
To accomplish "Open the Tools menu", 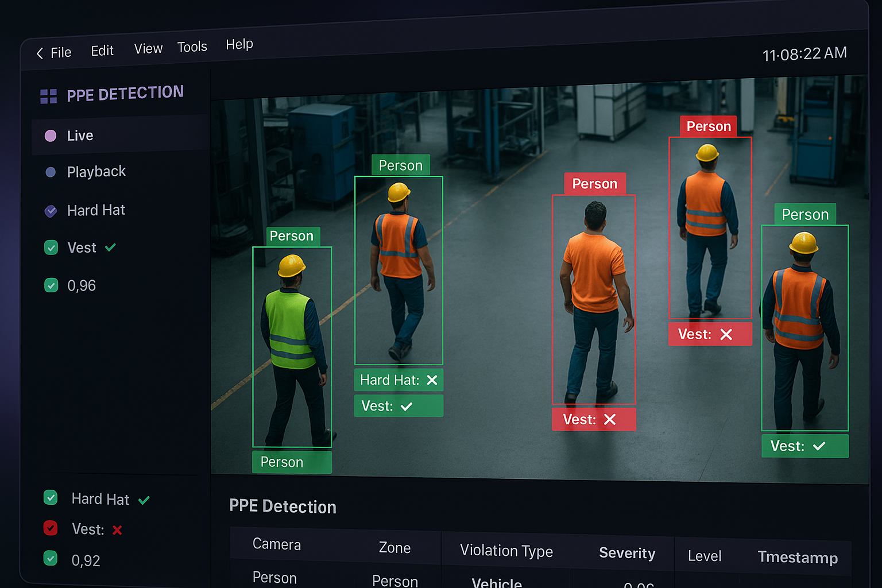I will click(192, 47).
